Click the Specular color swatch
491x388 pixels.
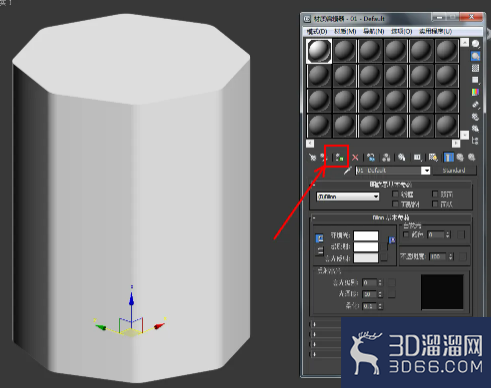(366, 258)
